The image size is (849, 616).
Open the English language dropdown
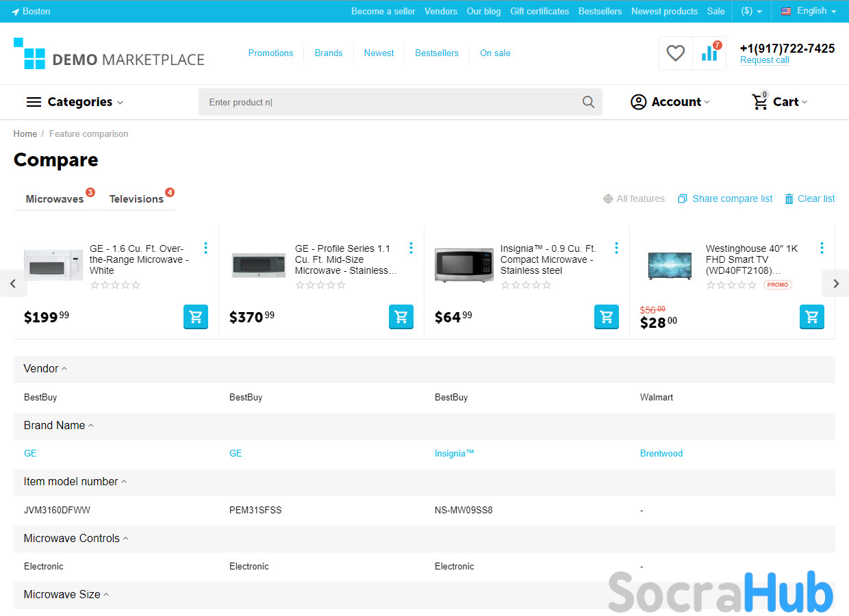pyautogui.click(x=809, y=11)
